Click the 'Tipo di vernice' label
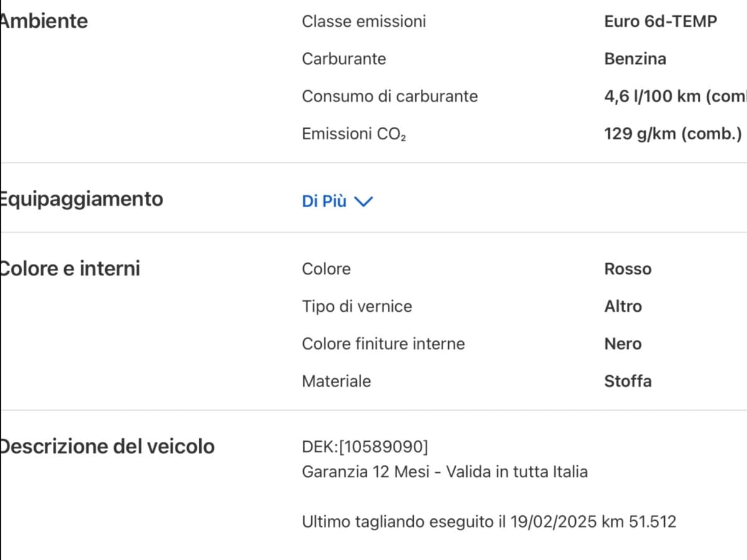This screenshot has height=560, width=747. pos(357,306)
